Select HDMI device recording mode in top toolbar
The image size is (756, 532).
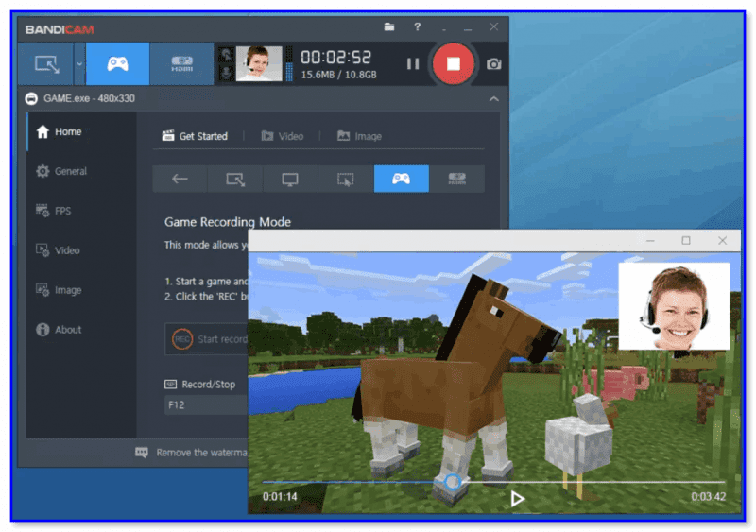(181, 63)
